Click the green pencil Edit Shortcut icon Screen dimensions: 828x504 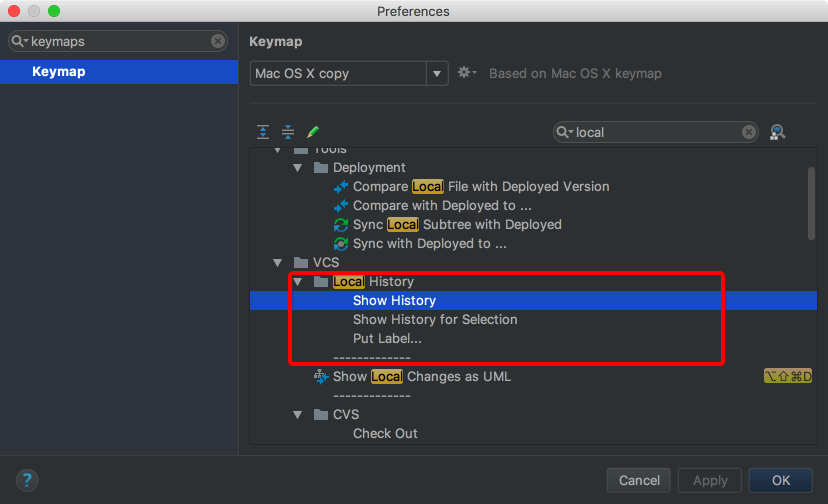313,132
